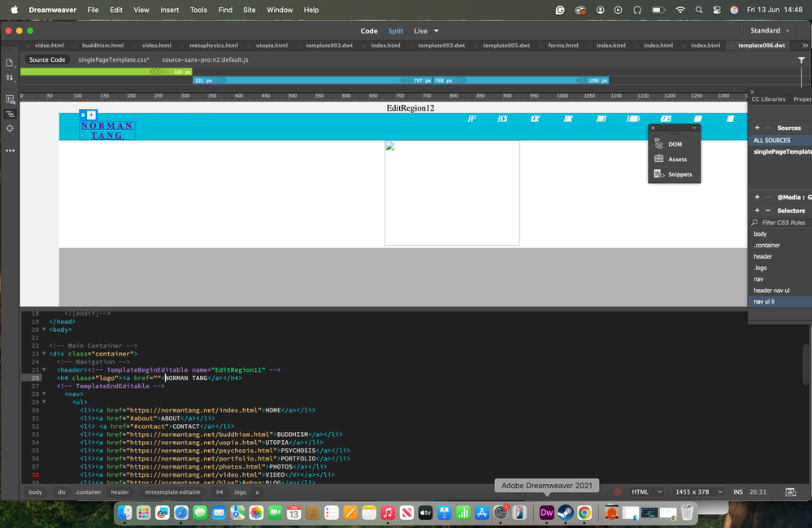Select Source Code related file

(47, 59)
